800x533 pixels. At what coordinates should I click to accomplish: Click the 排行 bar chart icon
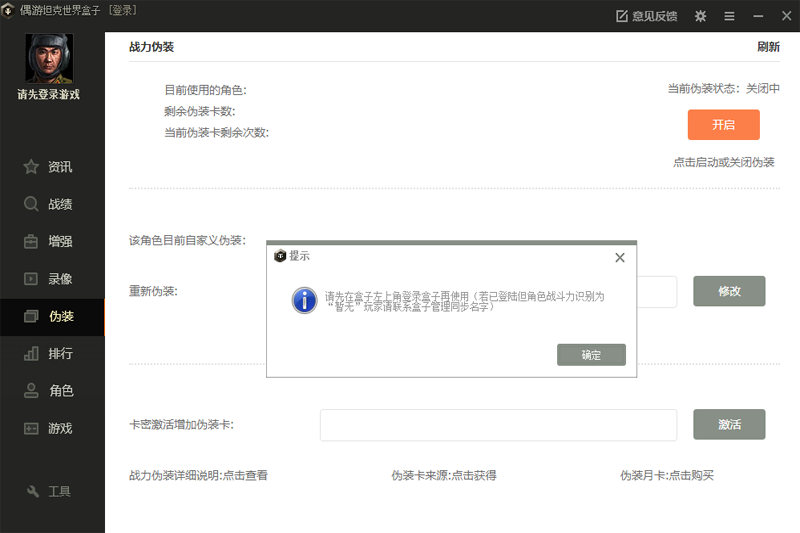(31, 354)
